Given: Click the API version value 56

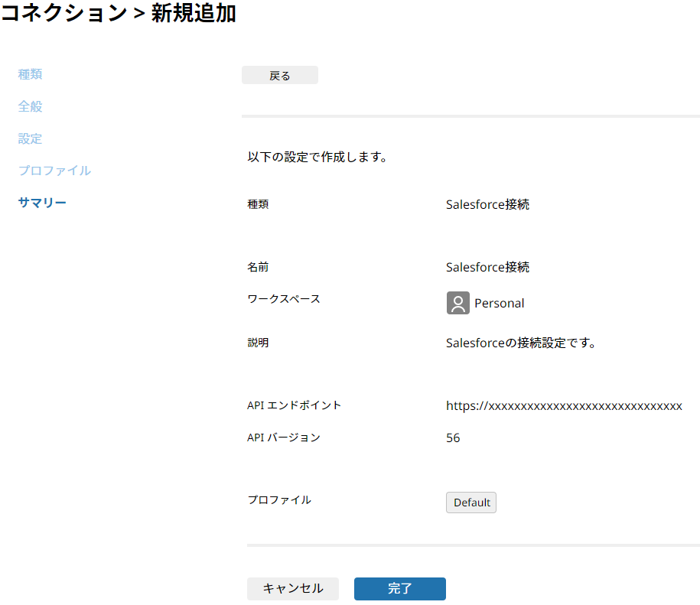Looking at the screenshot, I should click(453, 438).
